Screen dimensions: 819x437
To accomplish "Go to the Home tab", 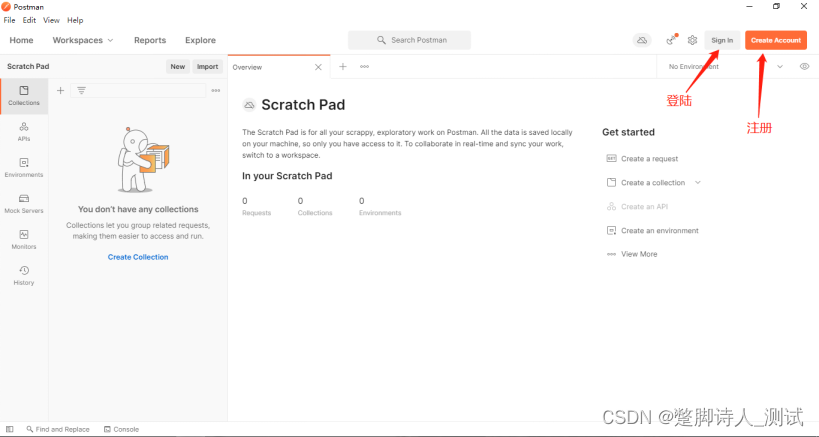I will tap(21, 40).
